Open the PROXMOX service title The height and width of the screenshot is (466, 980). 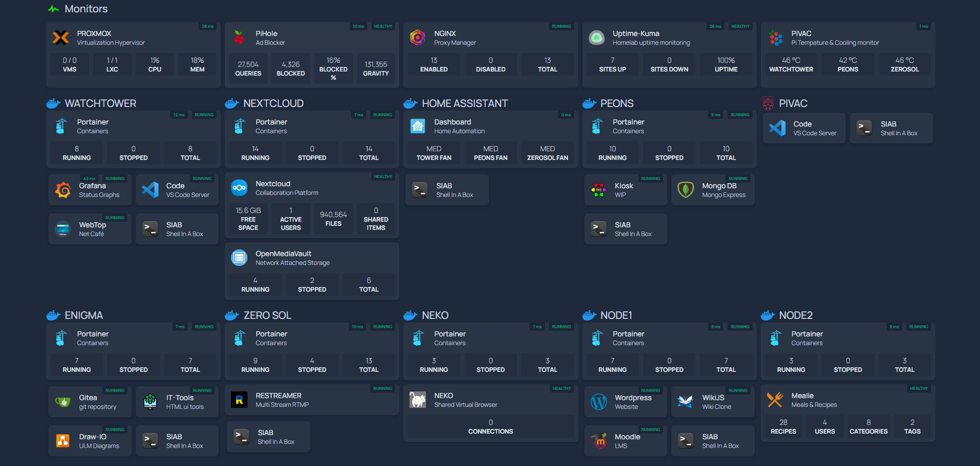pyautogui.click(x=94, y=33)
